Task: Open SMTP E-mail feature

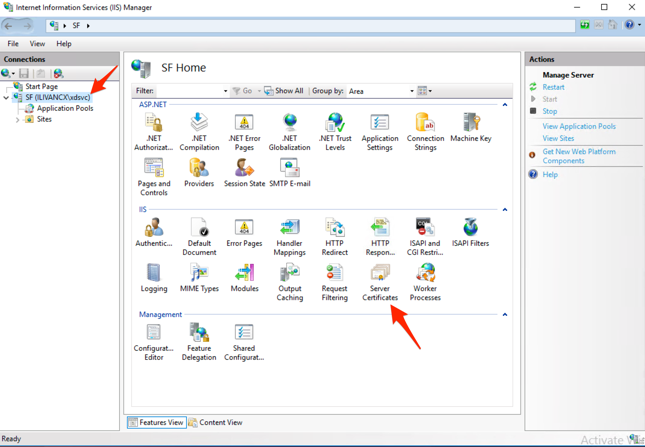Action: [x=290, y=173]
